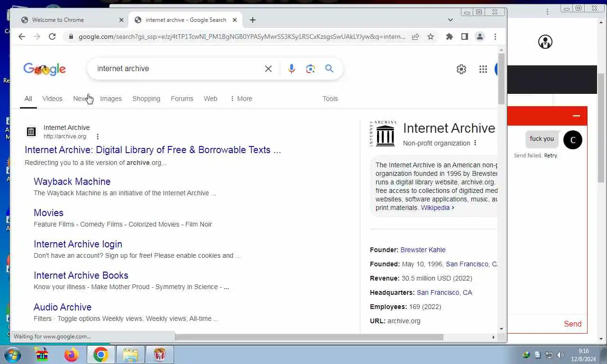Image resolution: width=607 pixels, height=364 pixels.
Task: Open the Internet Archive login link
Action: pyautogui.click(x=78, y=244)
